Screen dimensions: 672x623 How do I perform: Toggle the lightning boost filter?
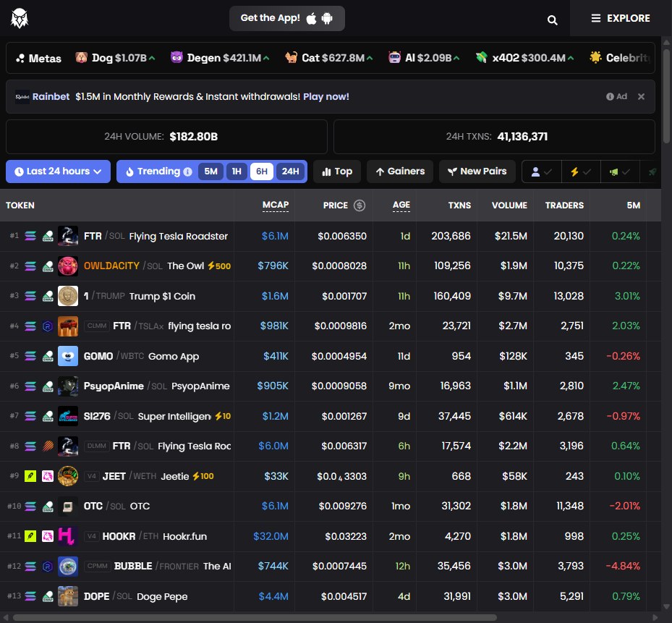[580, 172]
